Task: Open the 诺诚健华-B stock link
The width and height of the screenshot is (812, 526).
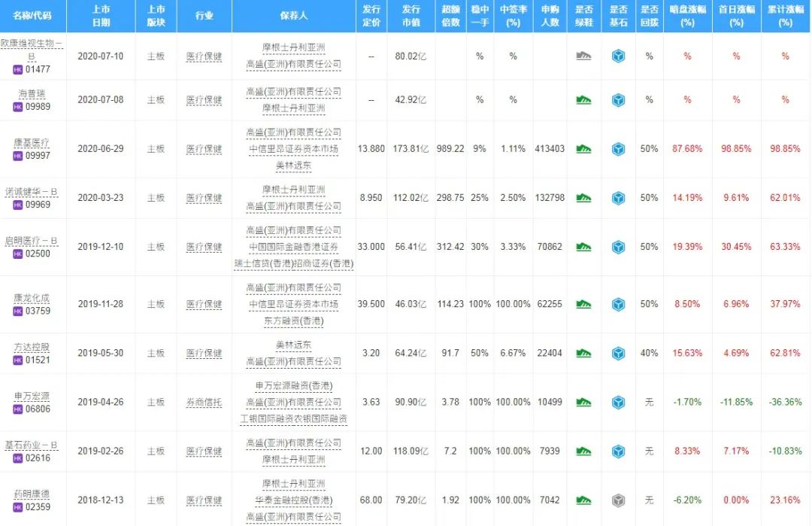Action: tap(32, 192)
